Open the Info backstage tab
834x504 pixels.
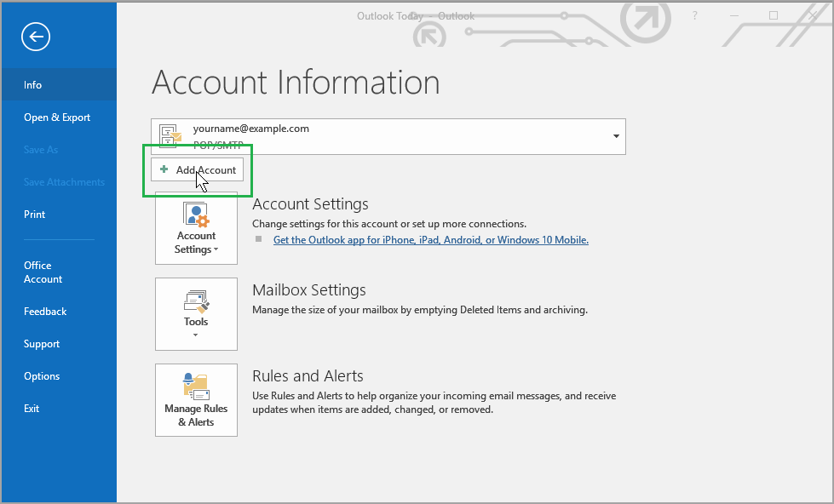tap(59, 84)
